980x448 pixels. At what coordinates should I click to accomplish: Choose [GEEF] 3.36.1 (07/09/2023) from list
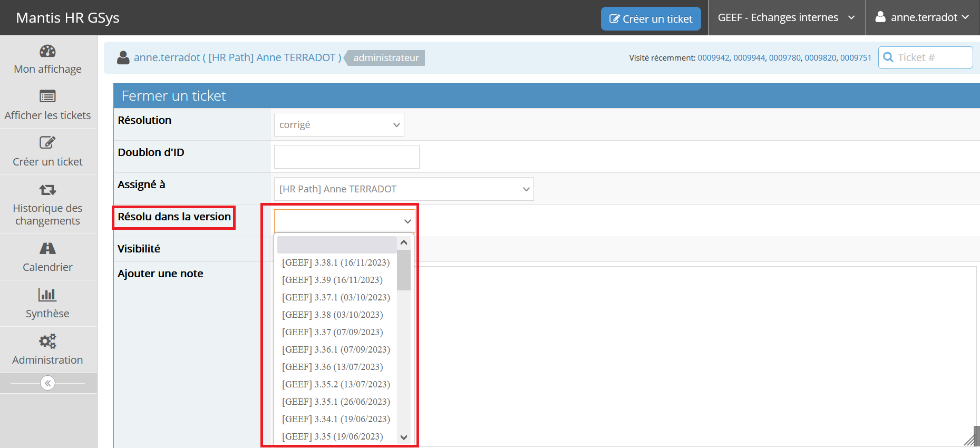(336, 349)
